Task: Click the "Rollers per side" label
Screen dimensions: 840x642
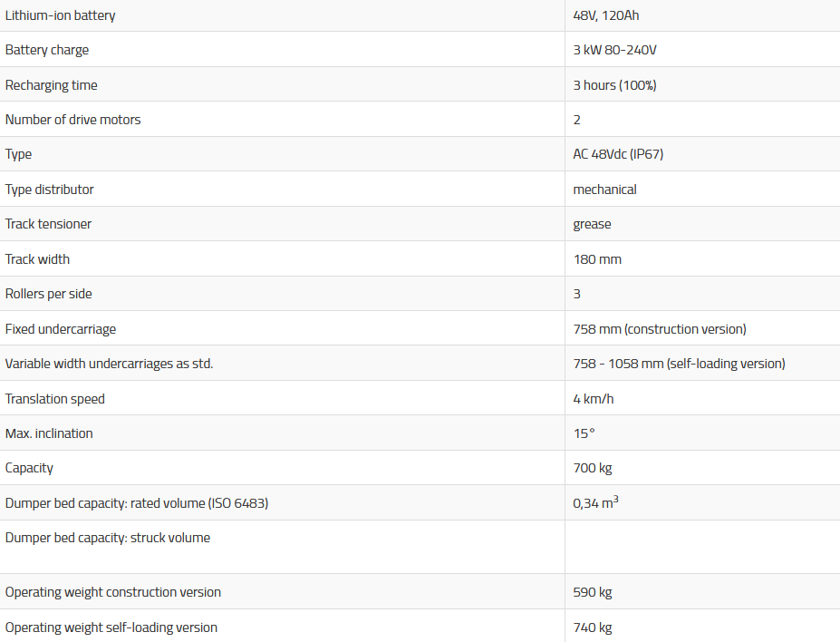Action: pyautogui.click(x=49, y=294)
